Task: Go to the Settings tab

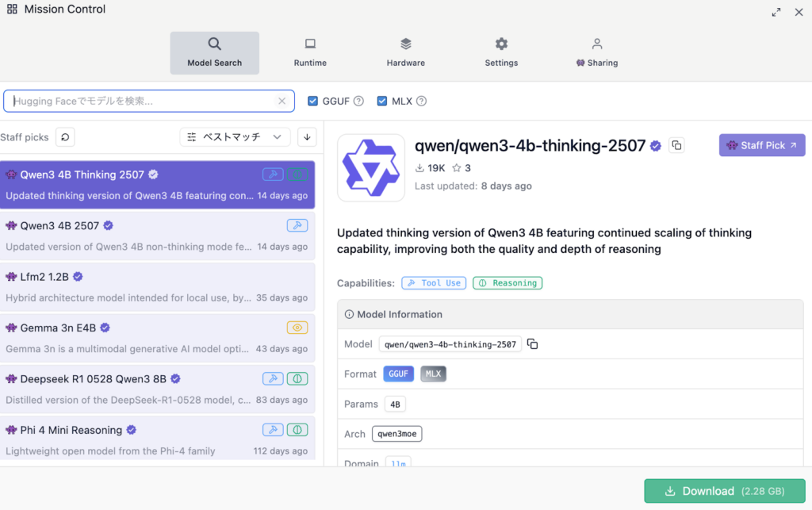Action: point(501,52)
